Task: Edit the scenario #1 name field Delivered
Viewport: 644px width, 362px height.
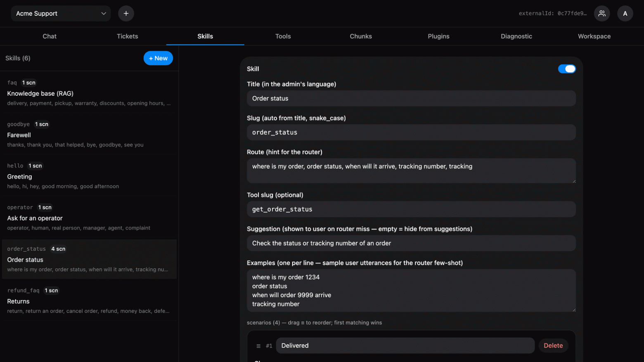Action: 405,345
